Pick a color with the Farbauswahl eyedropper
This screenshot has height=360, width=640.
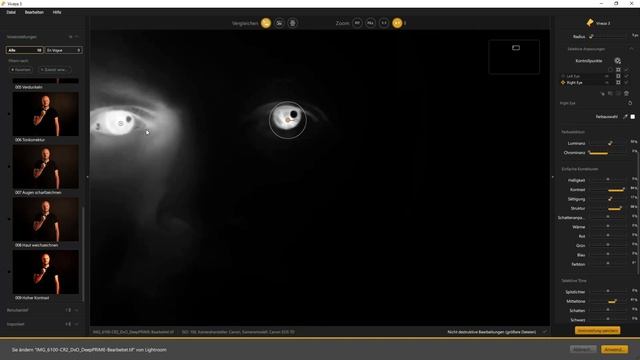[625, 117]
